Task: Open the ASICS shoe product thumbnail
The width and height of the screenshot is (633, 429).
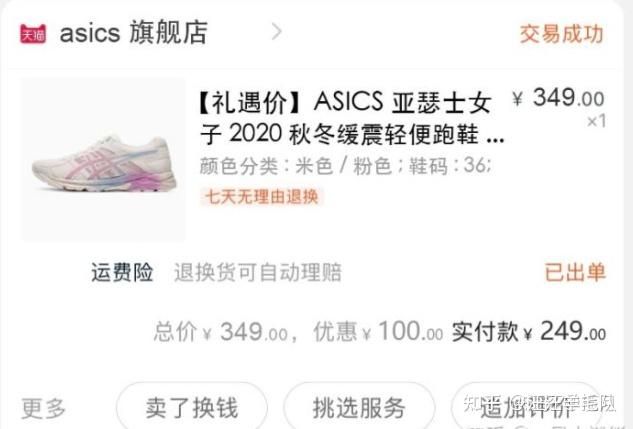Action: pos(103,159)
